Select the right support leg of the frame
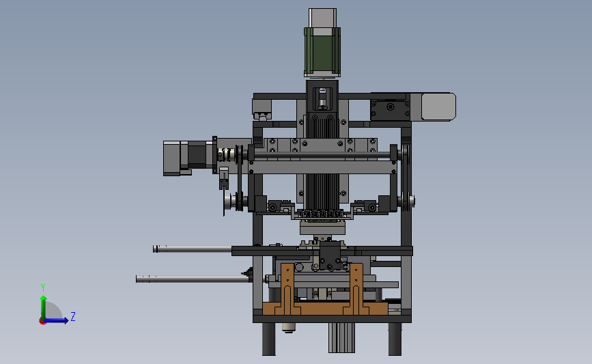The width and height of the screenshot is (592, 364). (395, 339)
